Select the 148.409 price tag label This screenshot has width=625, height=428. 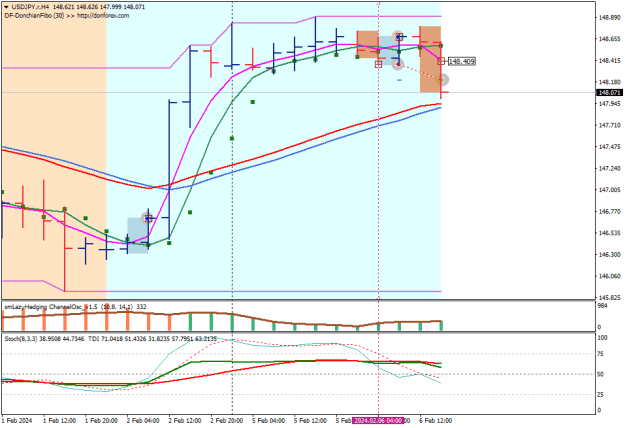click(x=462, y=61)
